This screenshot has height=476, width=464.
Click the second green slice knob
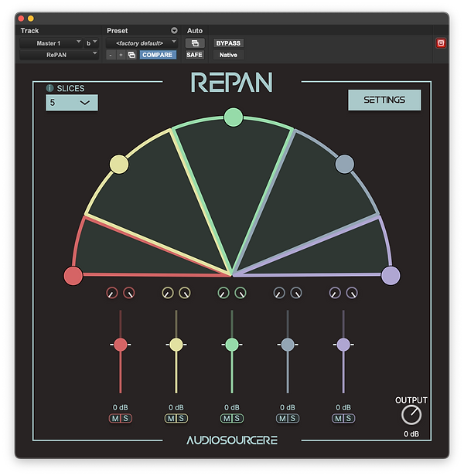tap(241, 293)
